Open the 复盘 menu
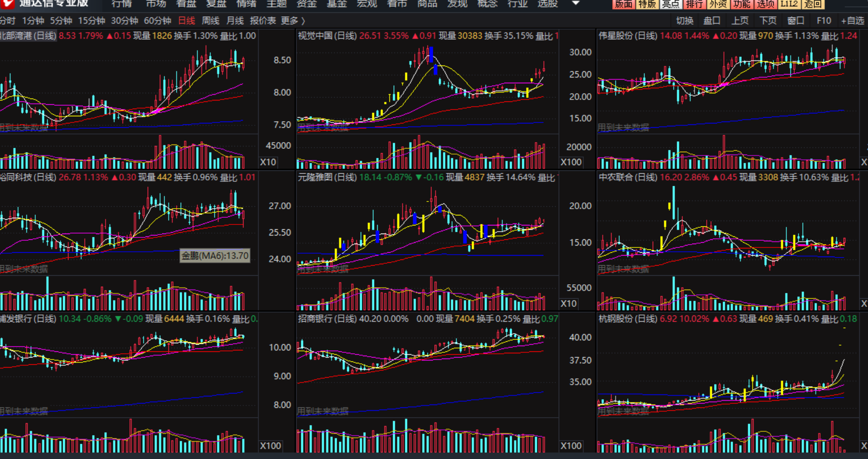 pos(216,3)
